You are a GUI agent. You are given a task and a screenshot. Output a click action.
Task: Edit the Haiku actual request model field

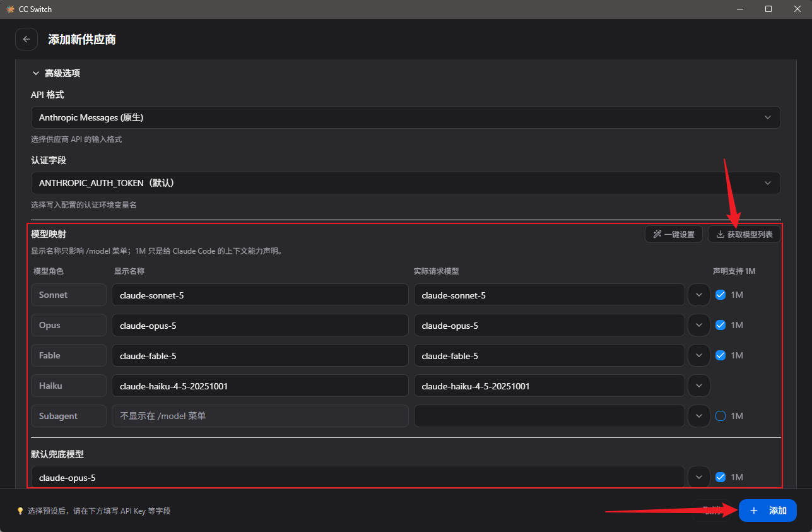click(549, 386)
